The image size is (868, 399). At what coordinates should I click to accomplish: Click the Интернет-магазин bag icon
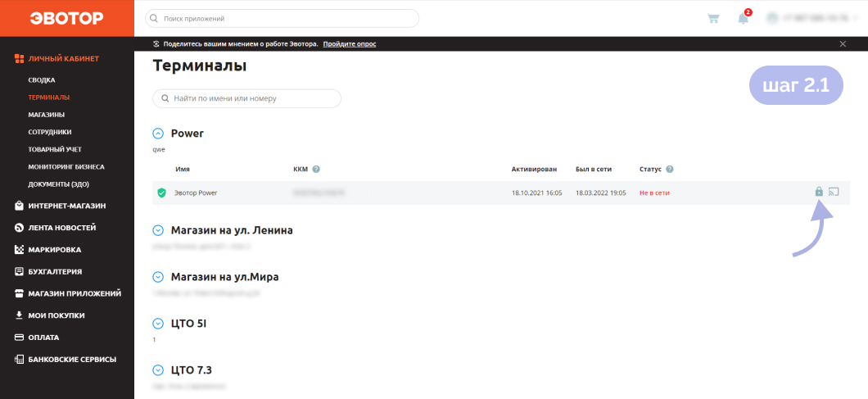coord(19,206)
